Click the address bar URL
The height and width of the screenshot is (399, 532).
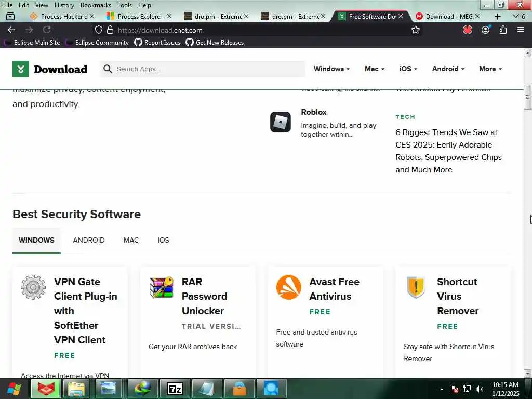[160, 30]
